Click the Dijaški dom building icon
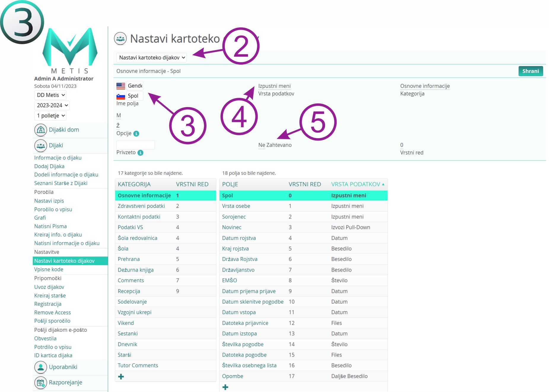 click(x=41, y=130)
